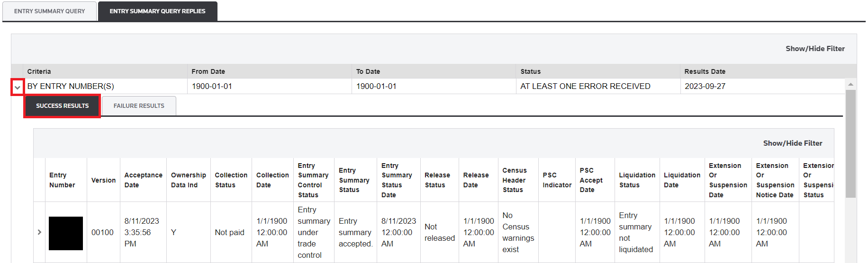Click the Acceptance Date column header

[143, 180]
